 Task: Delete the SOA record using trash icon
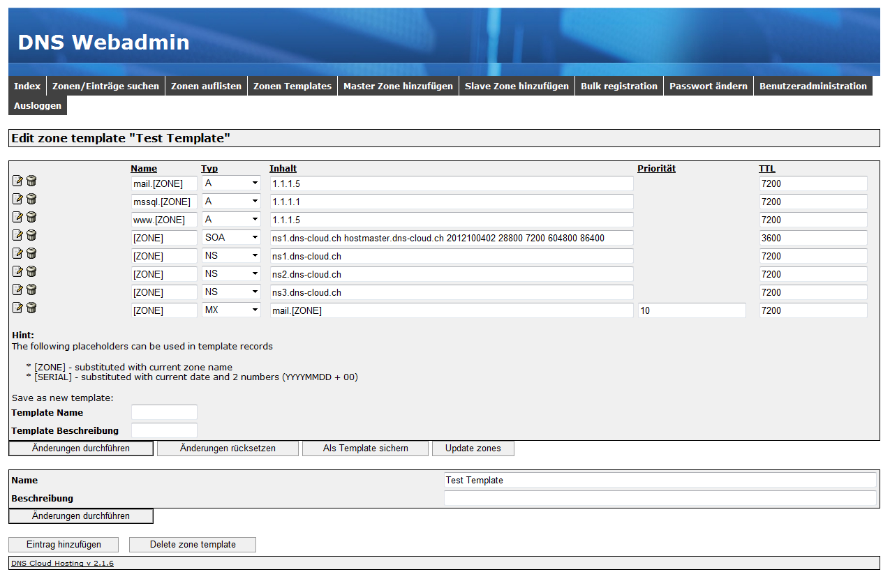coord(31,236)
